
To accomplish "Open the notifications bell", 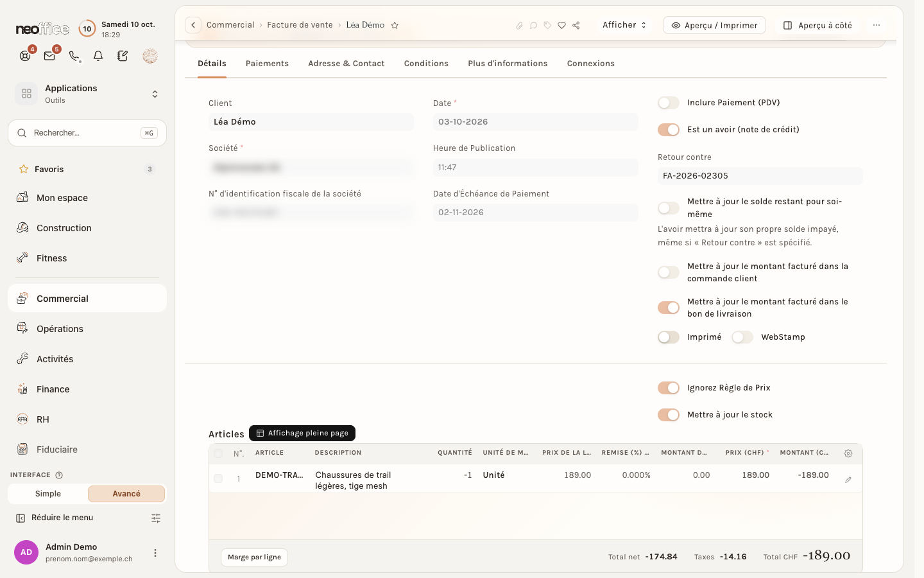I will 98,56.
